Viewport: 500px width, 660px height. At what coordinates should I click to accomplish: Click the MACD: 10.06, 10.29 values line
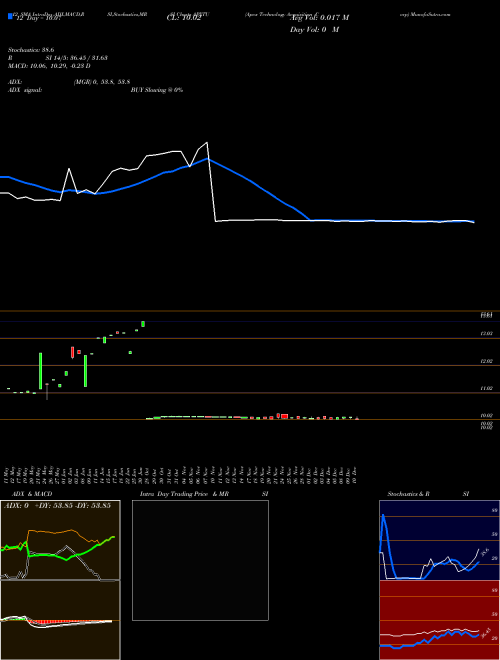(x=49, y=66)
